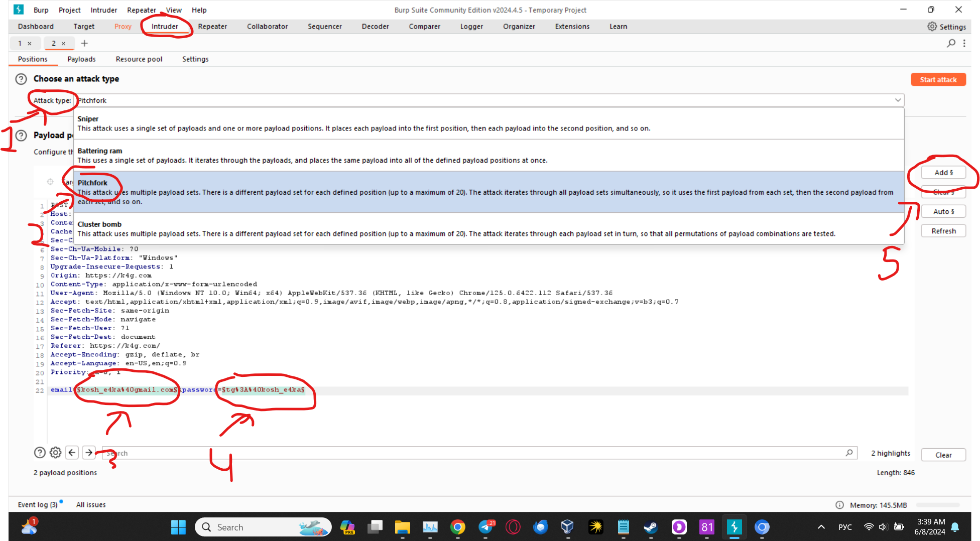
Task: Show hidden system tray icons
Action: point(821,527)
